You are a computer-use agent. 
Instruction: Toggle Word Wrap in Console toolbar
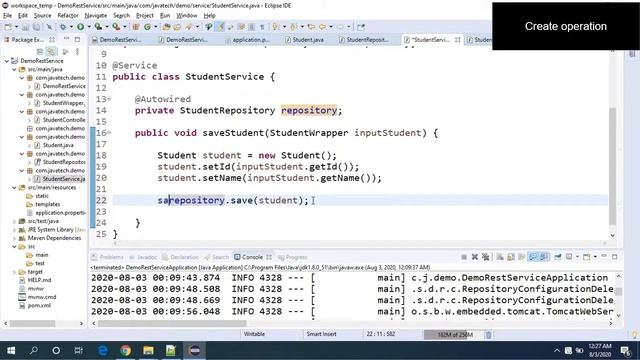pos(522,257)
